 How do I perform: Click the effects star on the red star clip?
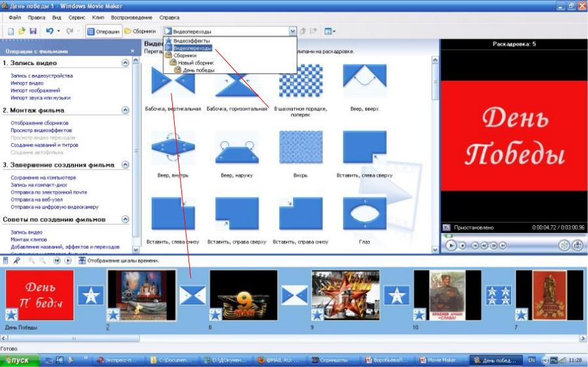click(317, 314)
